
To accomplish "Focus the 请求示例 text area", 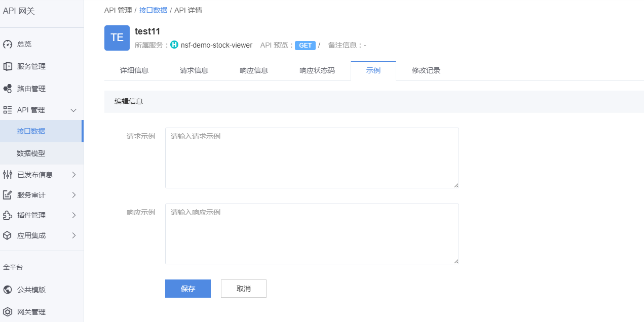I will tap(312, 158).
